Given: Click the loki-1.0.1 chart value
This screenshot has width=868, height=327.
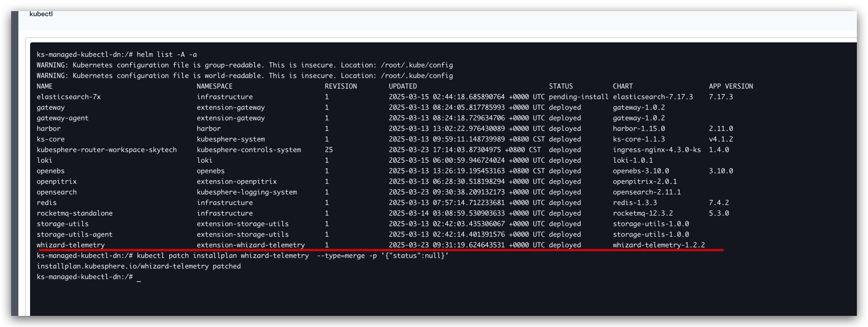Looking at the screenshot, I should click(x=633, y=160).
